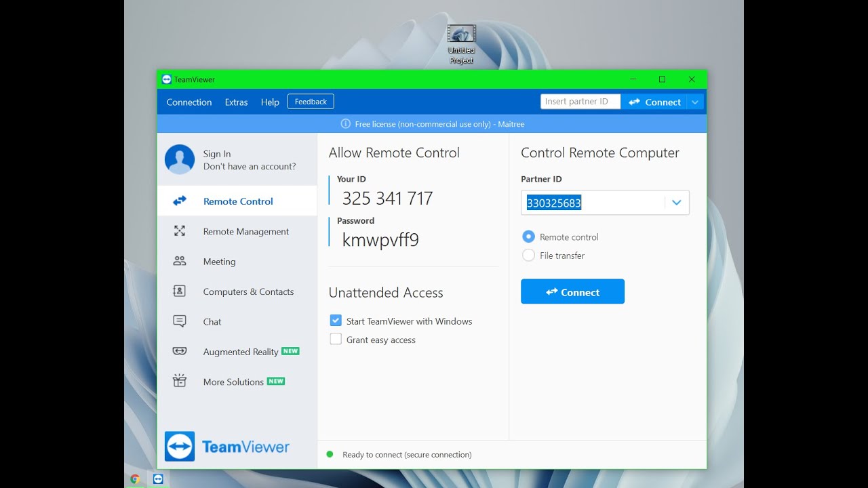This screenshot has height=488, width=868.
Task: Click the green ready-status dot
Action: (x=330, y=454)
